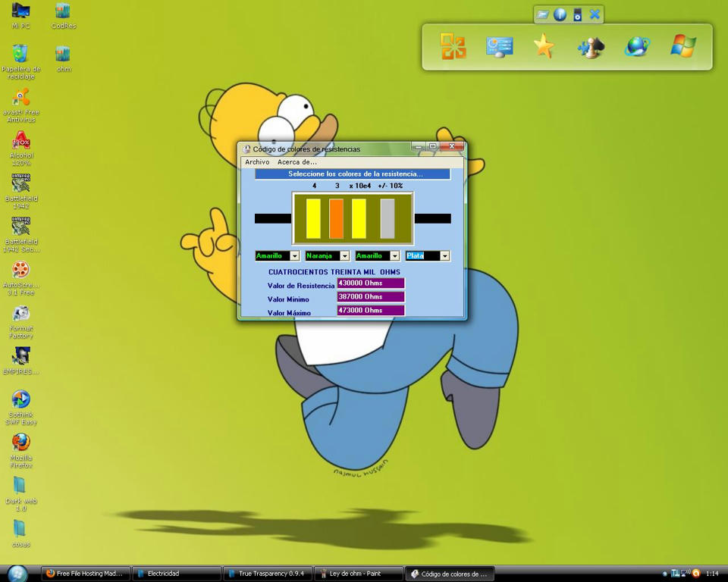Click the Microsoft Office icon in the dock
Screen dimensions: 728x582
(453, 46)
